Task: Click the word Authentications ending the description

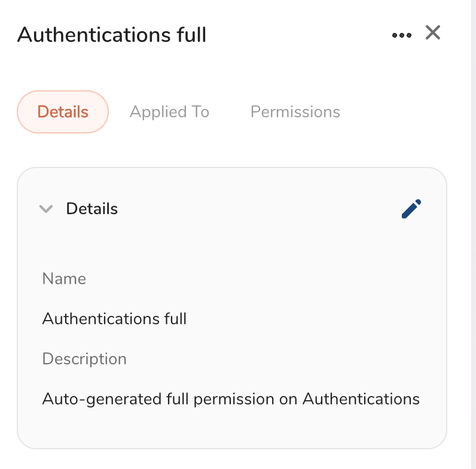Action: [x=361, y=398]
